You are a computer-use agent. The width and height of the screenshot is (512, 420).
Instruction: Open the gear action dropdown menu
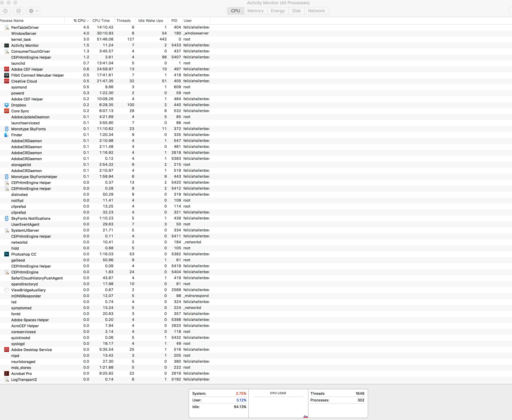[x=33, y=11]
